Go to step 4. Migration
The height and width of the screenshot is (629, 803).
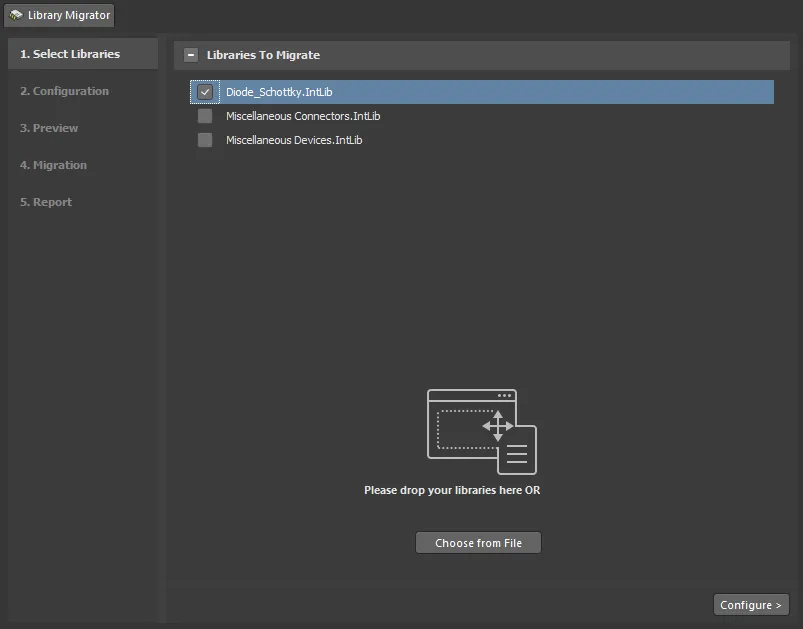(x=53, y=165)
